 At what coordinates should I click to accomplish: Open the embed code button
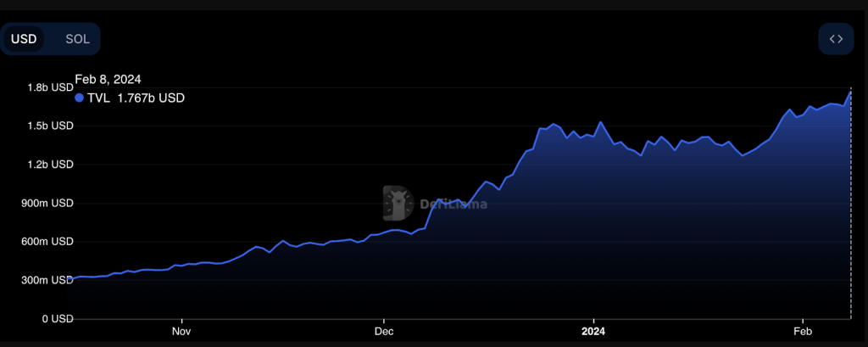pos(835,39)
